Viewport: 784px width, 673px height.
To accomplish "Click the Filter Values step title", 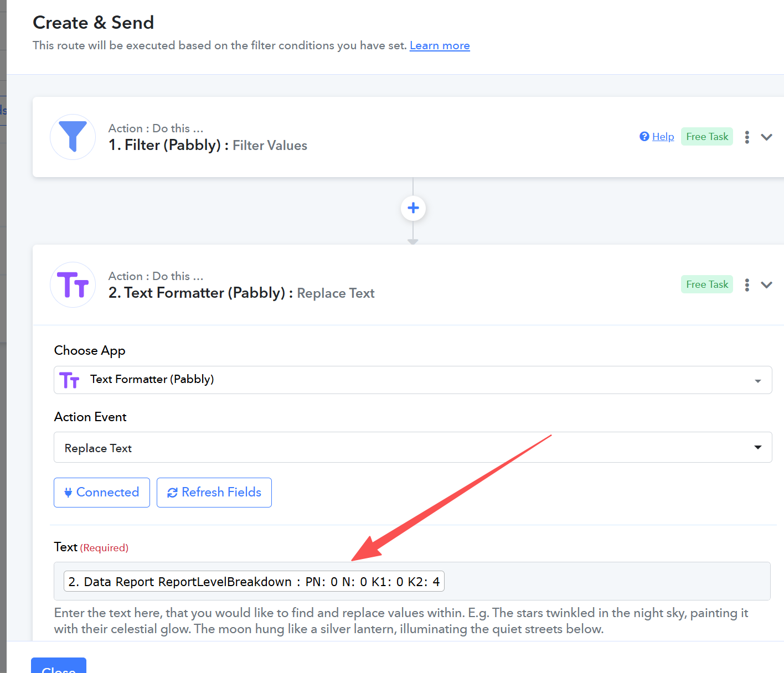I will [x=270, y=146].
